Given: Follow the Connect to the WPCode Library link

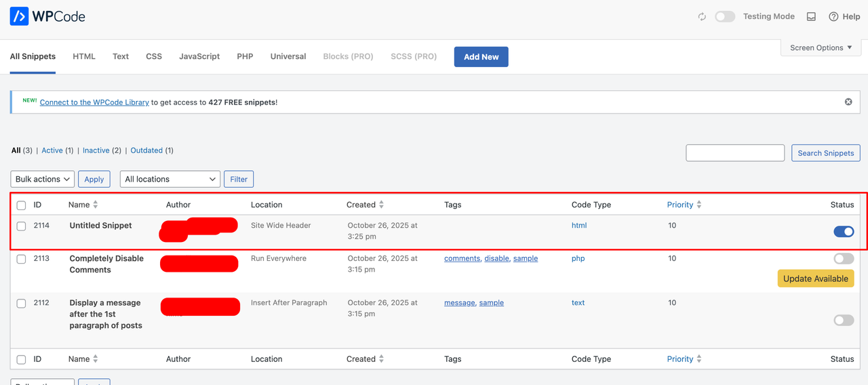Looking at the screenshot, I should point(94,102).
